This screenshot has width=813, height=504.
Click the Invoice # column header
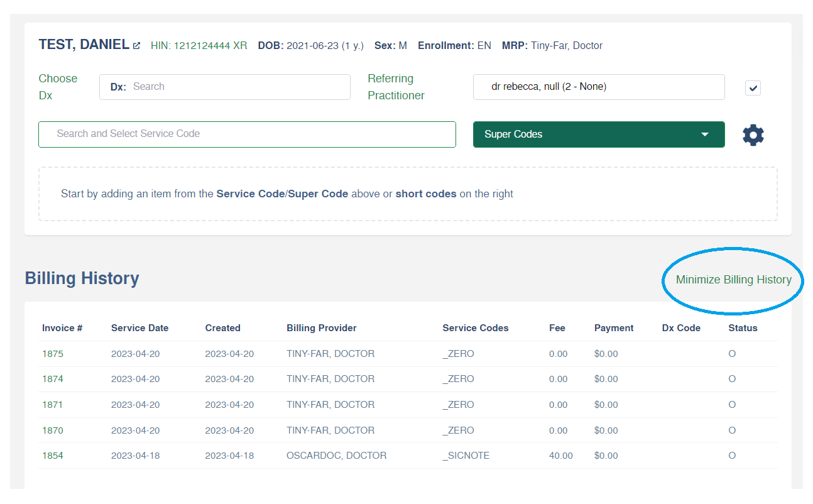[x=62, y=328]
